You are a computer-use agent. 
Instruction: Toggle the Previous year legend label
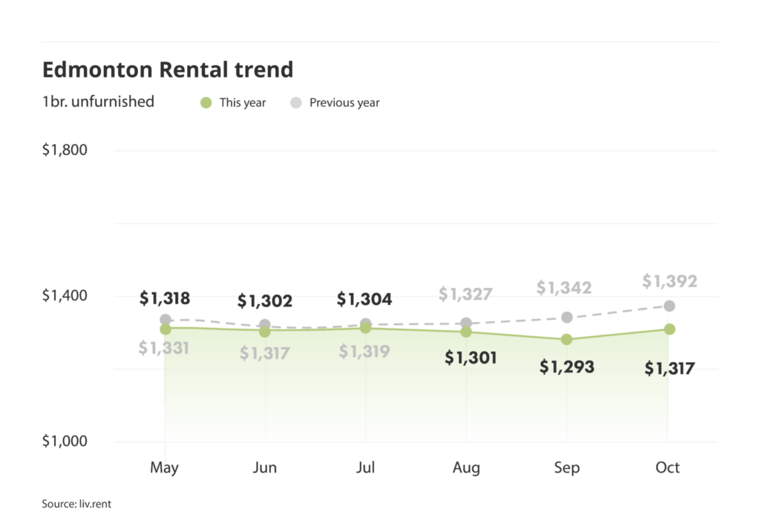pyautogui.click(x=344, y=103)
